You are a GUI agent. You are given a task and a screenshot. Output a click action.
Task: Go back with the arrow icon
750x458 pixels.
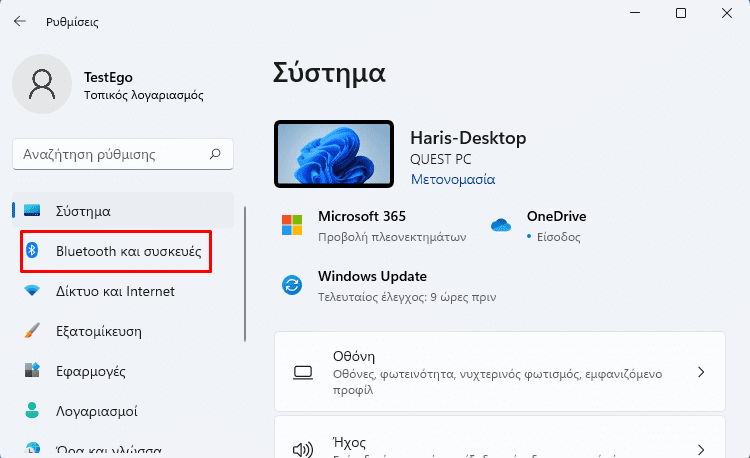coord(20,21)
